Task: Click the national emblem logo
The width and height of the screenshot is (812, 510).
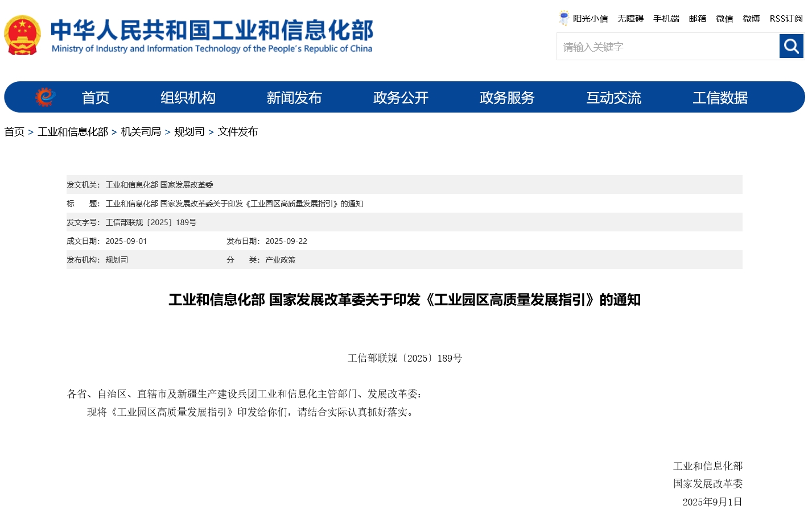Action: point(22,35)
